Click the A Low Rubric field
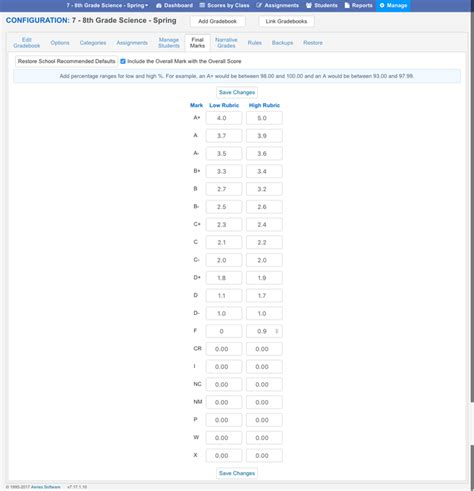474x491 pixels. [x=224, y=136]
